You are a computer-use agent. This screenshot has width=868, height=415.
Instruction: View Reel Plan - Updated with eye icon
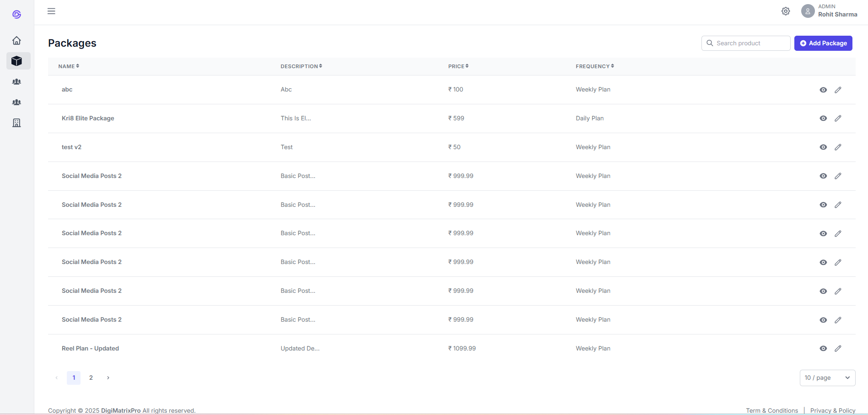[x=823, y=349]
